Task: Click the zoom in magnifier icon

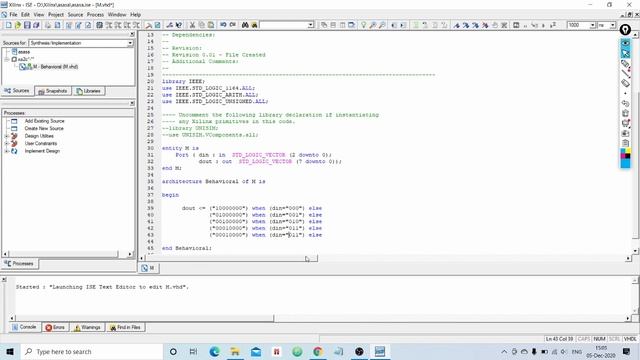Action: tap(373, 25)
